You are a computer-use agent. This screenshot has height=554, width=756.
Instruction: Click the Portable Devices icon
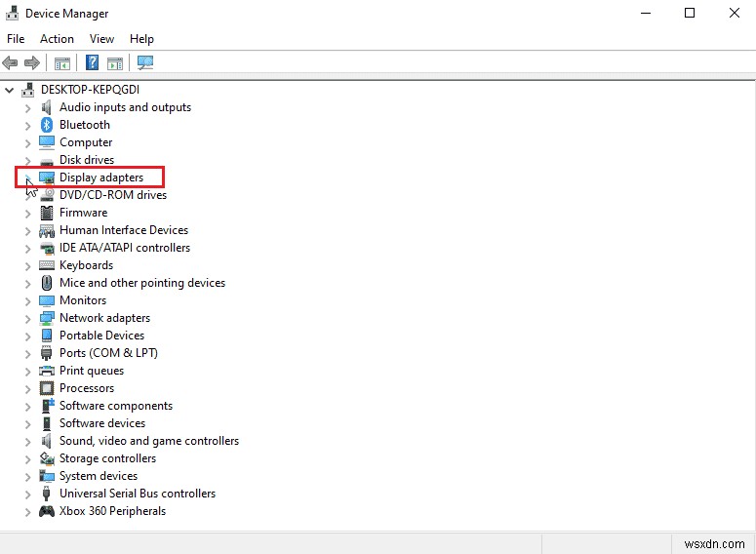pyautogui.click(x=47, y=336)
